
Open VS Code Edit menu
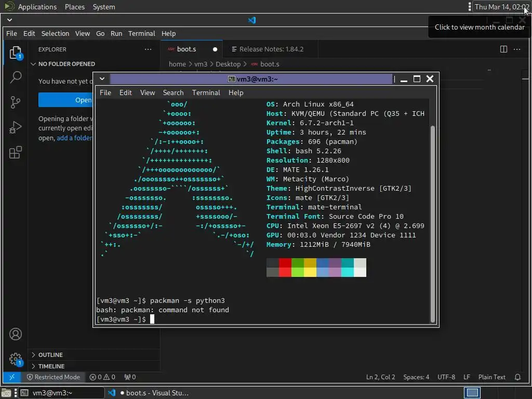pos(29,33)
